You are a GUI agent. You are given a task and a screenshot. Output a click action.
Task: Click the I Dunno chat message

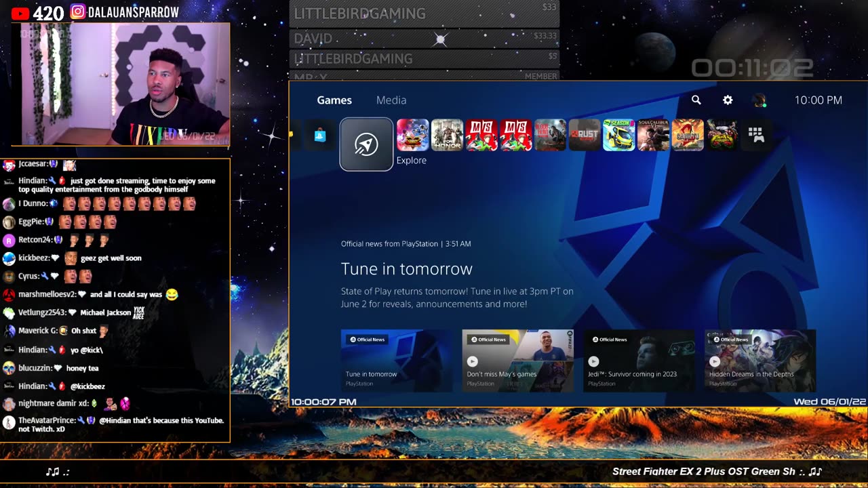pyautogui.click(x=100, y=203)
